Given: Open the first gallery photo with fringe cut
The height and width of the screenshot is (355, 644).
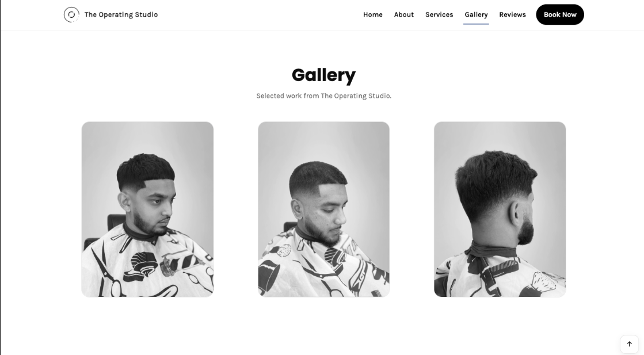Looking at the screenshot, I should point(147,209).
